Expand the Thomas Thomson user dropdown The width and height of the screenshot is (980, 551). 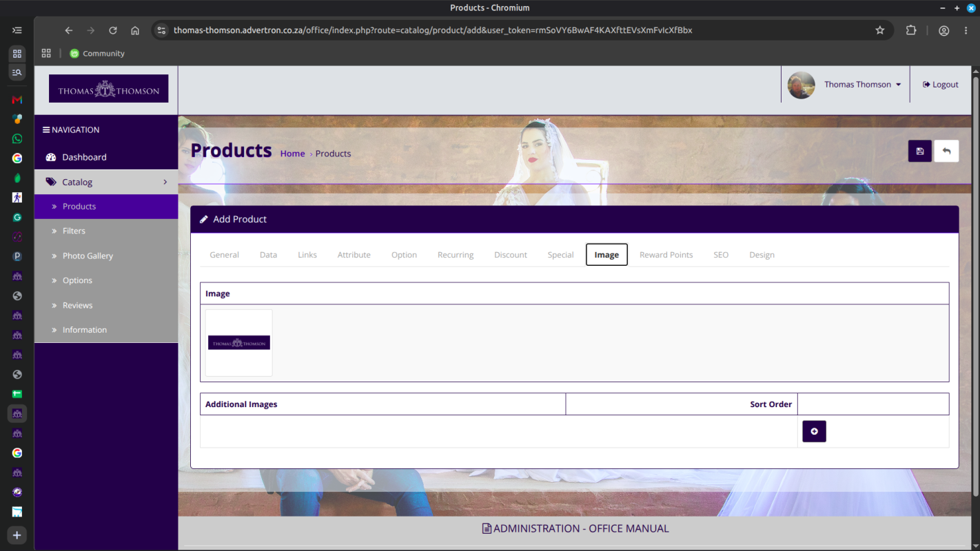click(862, 85)
